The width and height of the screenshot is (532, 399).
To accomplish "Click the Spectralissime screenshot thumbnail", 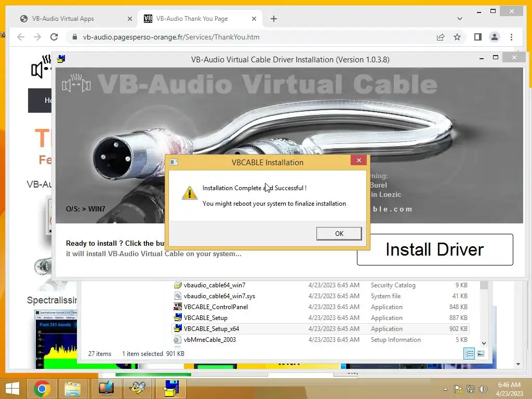I will click(56, 339).
